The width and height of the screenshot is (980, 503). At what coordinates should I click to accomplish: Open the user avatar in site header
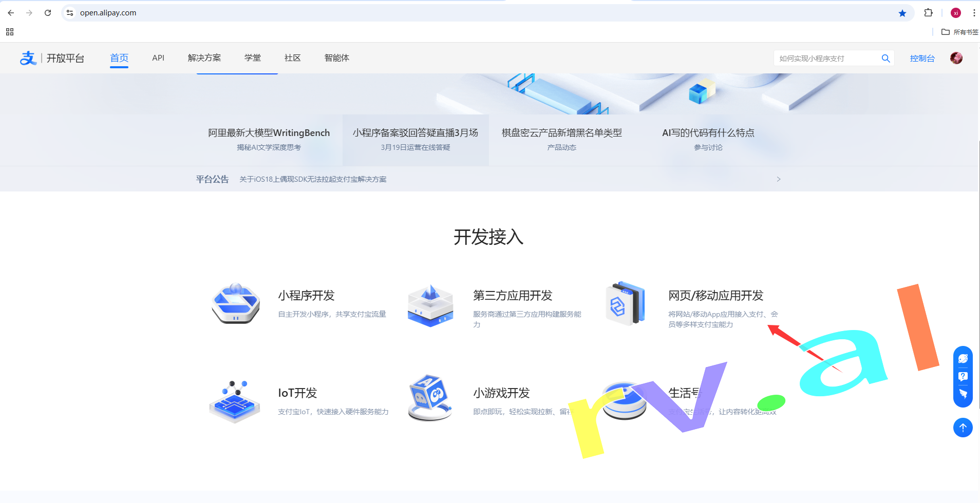coord(956,58)
